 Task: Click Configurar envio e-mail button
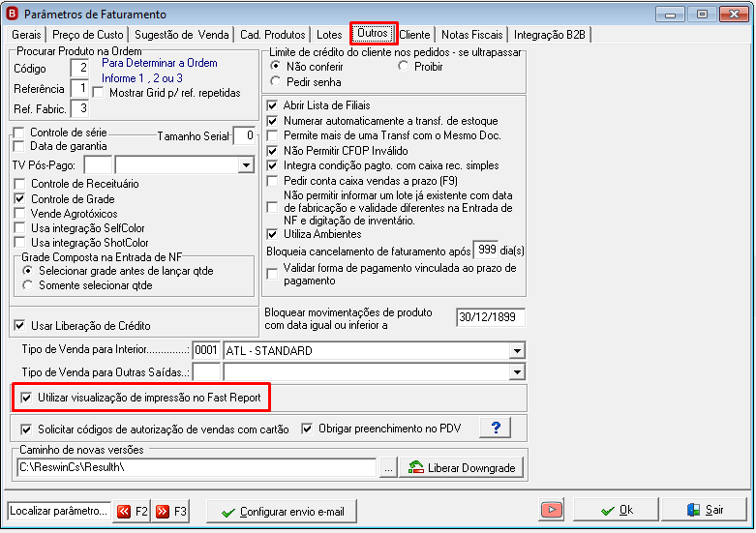pyautogui.click(x=282, y=512)
